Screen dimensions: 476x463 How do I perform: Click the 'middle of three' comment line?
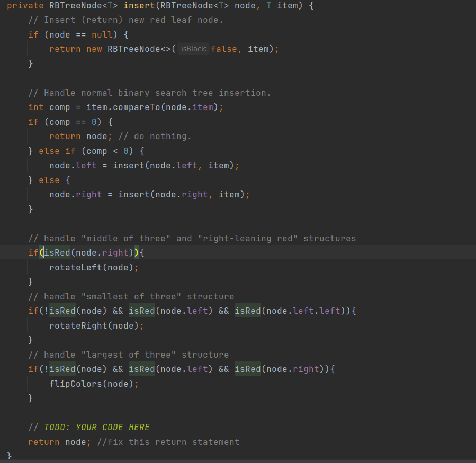click(x=192, y=238)
